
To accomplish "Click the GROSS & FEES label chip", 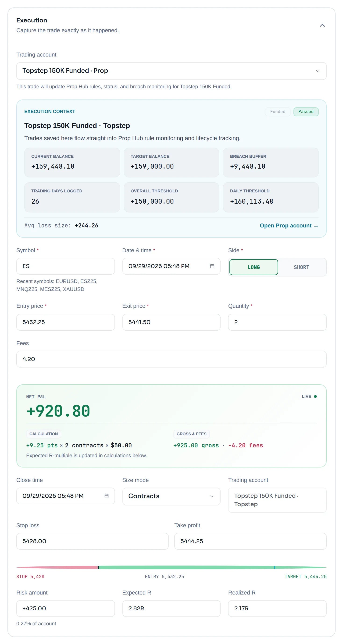I will (191, 434).
